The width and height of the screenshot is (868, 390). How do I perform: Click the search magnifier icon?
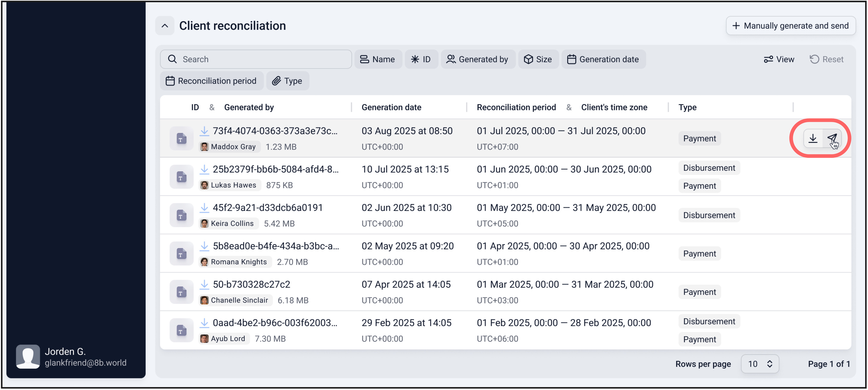coord(172,59)
